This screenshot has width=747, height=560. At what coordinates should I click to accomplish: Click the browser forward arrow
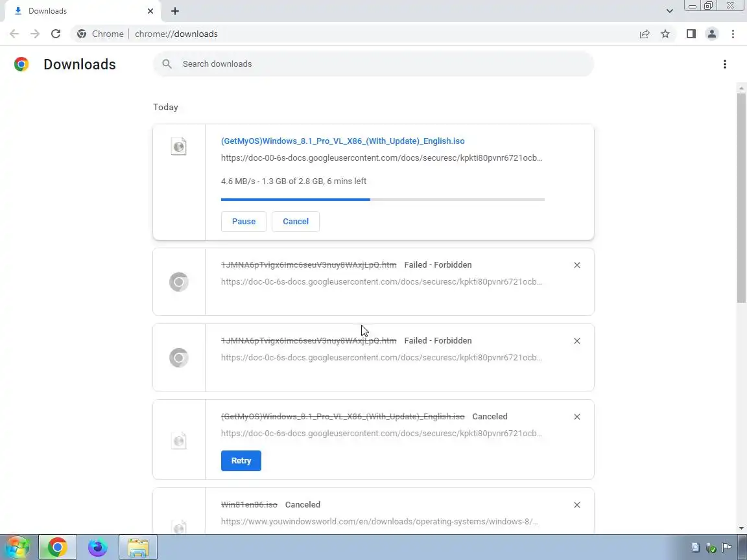pyautogui.click(x=35, y=34)
